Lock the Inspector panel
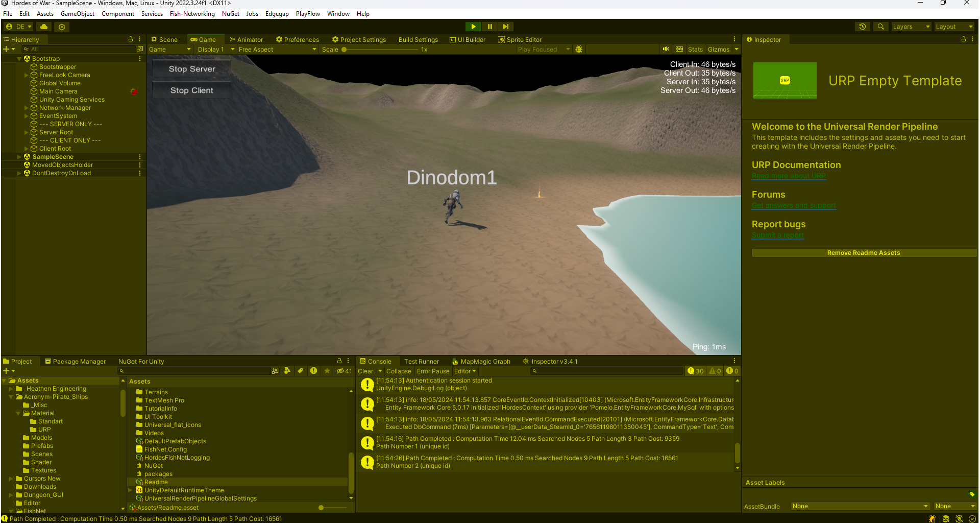The image size is (980, 523). [963, 39]
